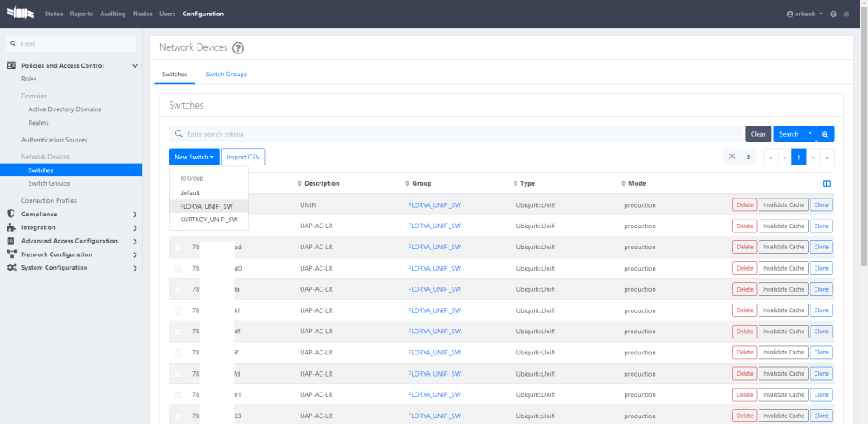Tick the checkbox on the fourth switch row
868x424 pixels.
[178, 268]
